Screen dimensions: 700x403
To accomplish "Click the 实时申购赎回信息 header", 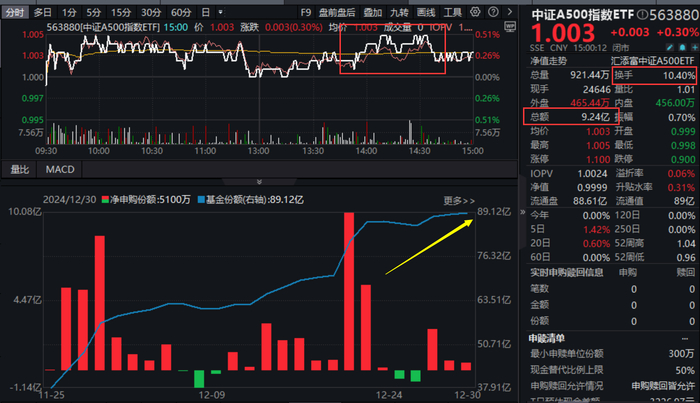I will (x=567, y=272).
